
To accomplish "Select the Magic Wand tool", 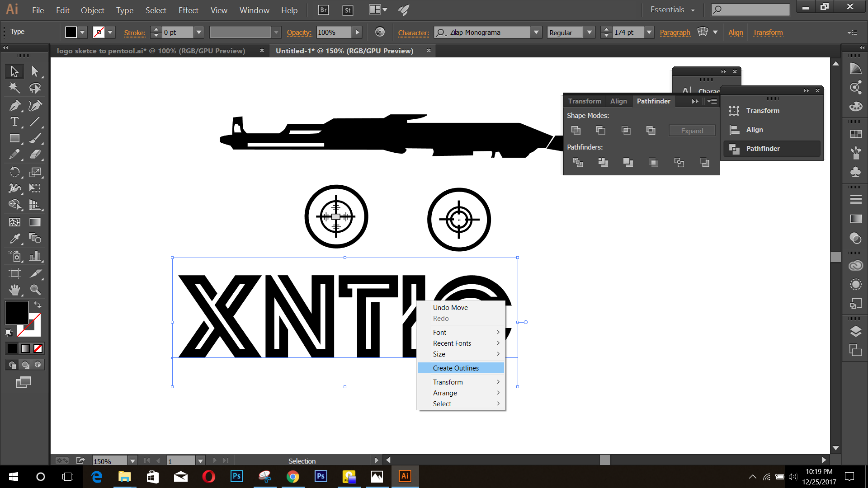I will [14, 88].
